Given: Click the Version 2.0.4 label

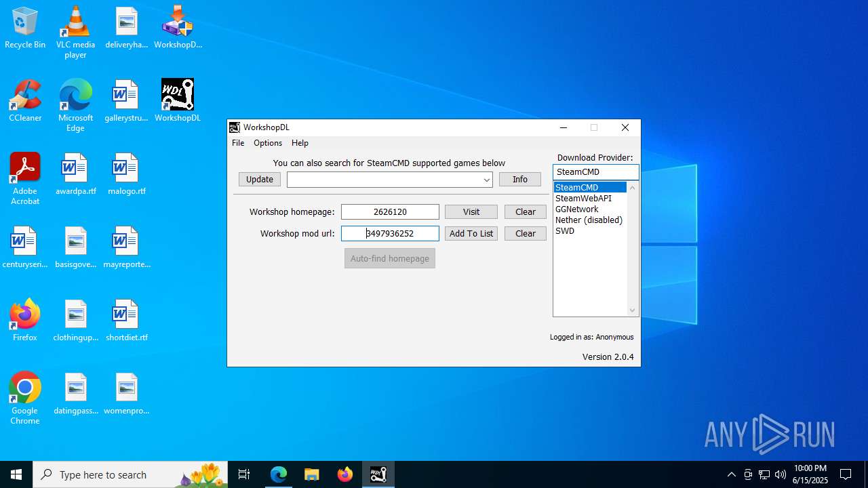Looking at the screenshot, I should coord(608,357).
